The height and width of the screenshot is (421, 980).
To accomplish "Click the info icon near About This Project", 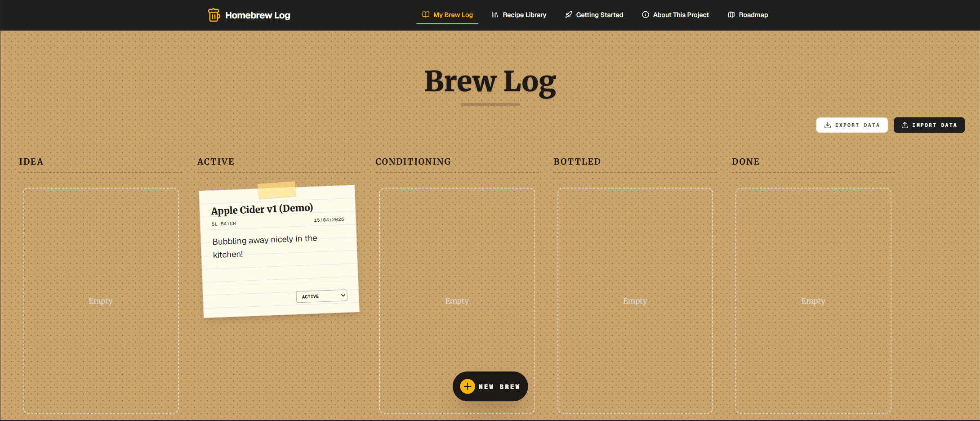I will click(x=646, y=14).
